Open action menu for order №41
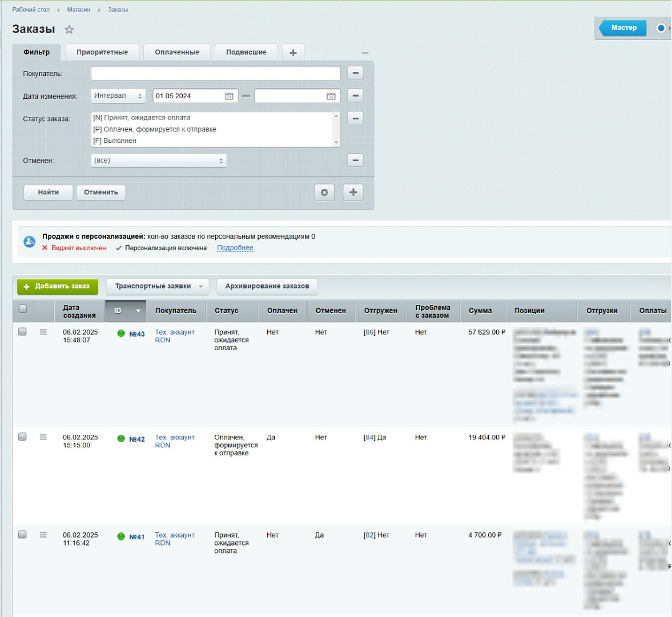 tap(43, 535)
